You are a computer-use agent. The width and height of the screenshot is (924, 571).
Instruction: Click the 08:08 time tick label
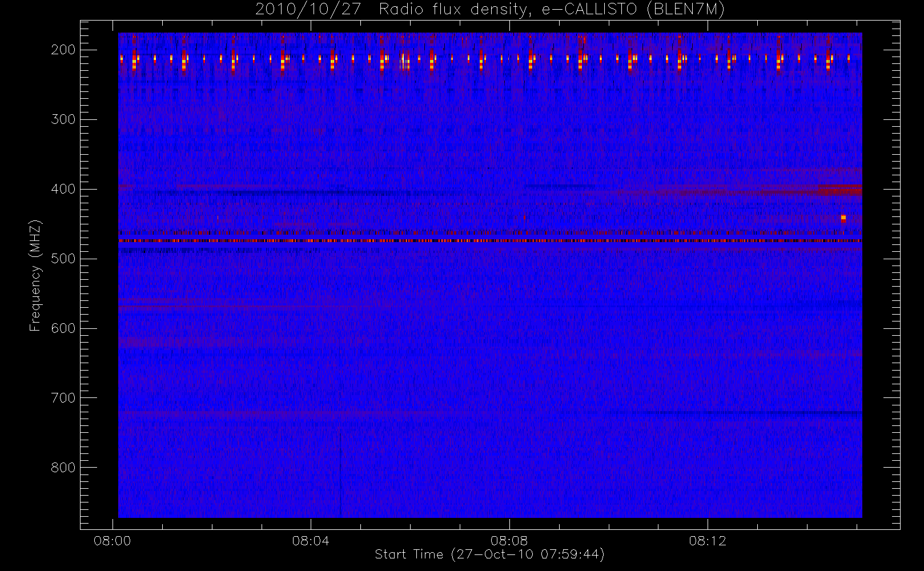tap(509, 541)
